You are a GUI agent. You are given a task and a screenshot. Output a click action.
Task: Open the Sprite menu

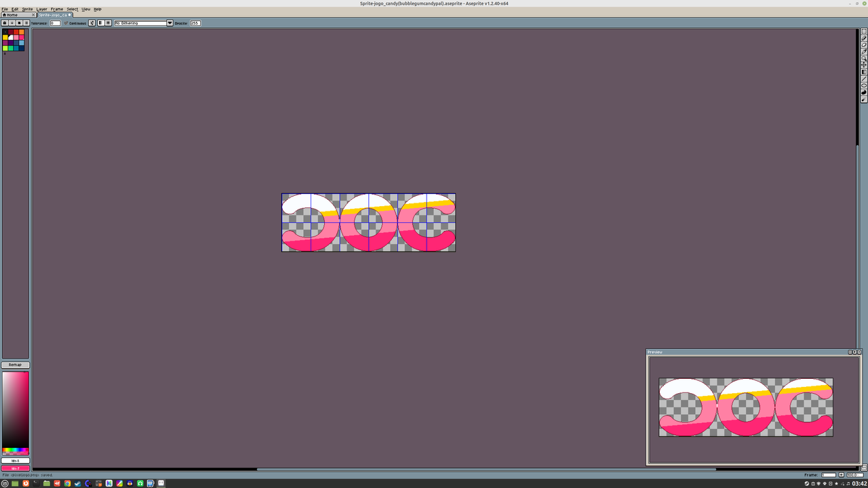[x=27, y=9]
